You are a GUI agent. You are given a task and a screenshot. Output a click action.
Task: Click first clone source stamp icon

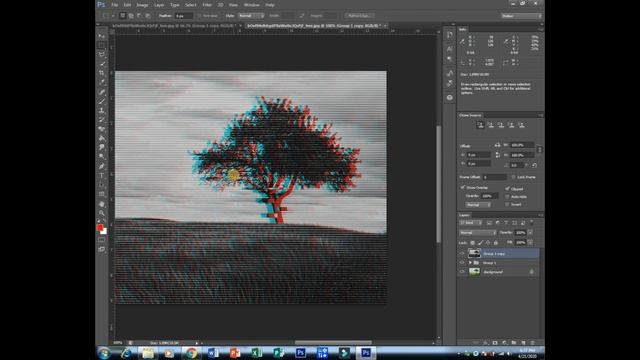click(x=480, y=125)
